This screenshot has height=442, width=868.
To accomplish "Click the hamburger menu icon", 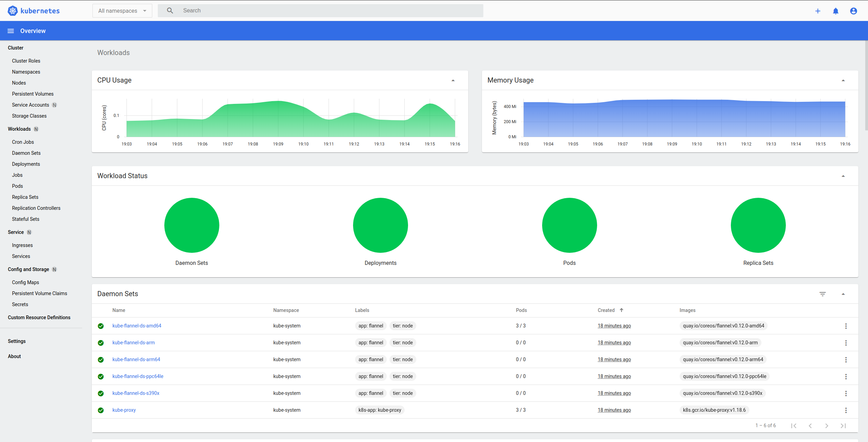I will (x=11, y=31).
